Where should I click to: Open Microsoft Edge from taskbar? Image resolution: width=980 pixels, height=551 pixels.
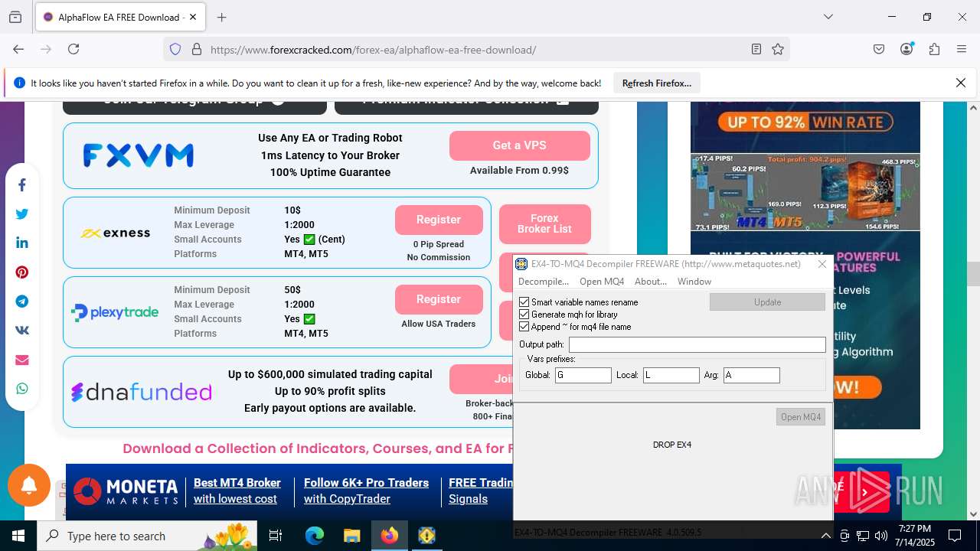pos(315,536)
